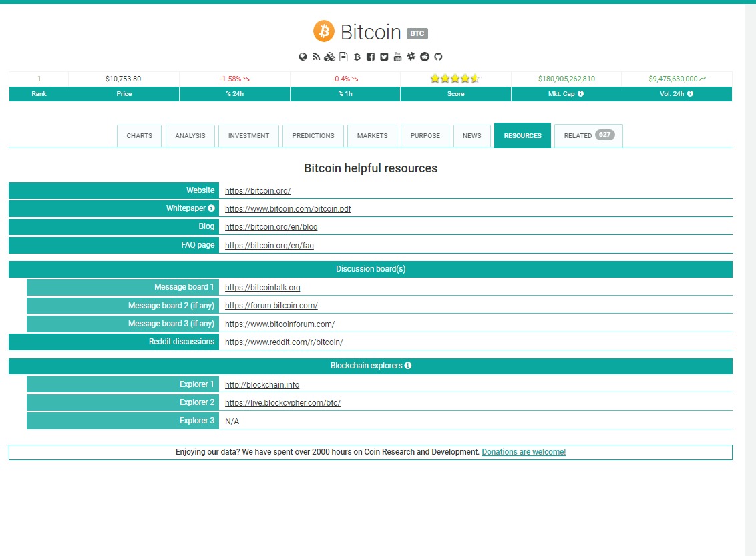The height and width of the screenshot is (556, 756).
Task: Open the bitcoin.org website link
Action: pos(258,191)
